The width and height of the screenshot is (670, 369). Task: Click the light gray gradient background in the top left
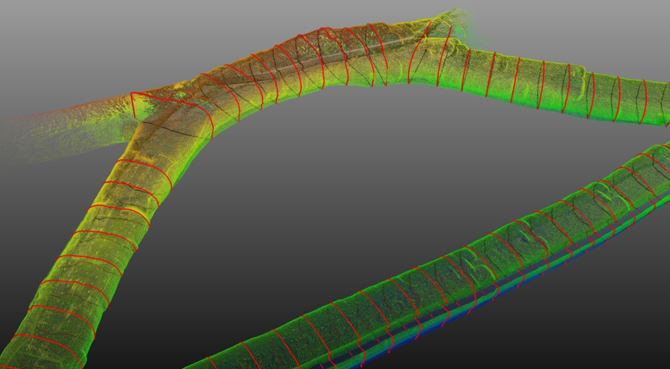pos(64,34)
